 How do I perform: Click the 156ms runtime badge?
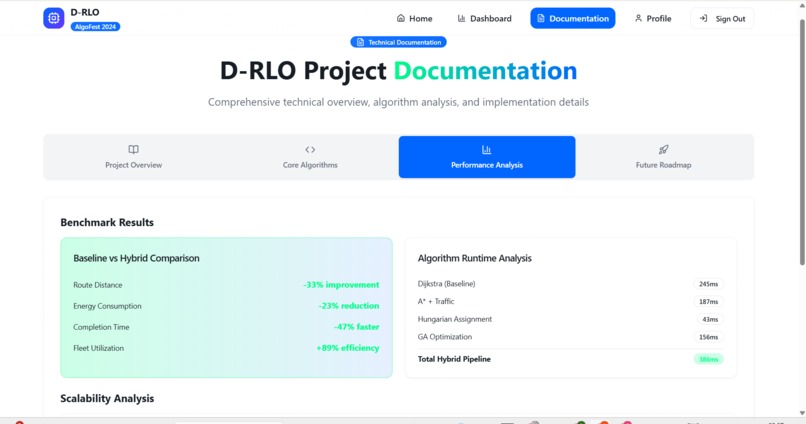tap(708, 337)
